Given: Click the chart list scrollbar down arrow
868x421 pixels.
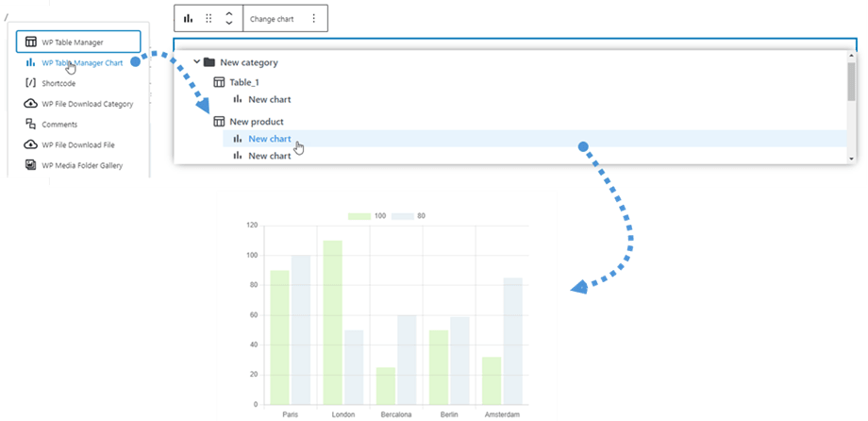Looking at the screenshot, I should (851, 159).
